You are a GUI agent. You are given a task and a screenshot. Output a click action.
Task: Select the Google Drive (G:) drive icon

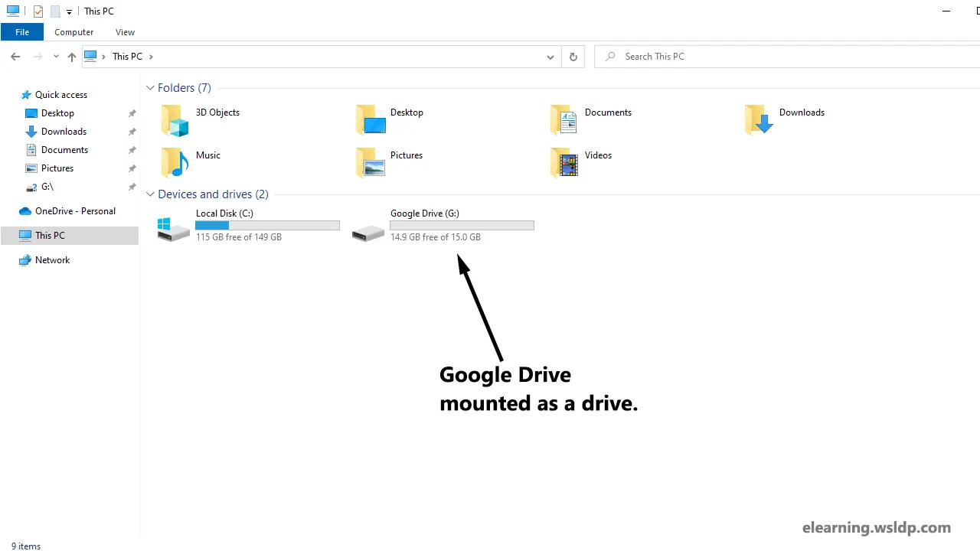click(x=368, y=233)
